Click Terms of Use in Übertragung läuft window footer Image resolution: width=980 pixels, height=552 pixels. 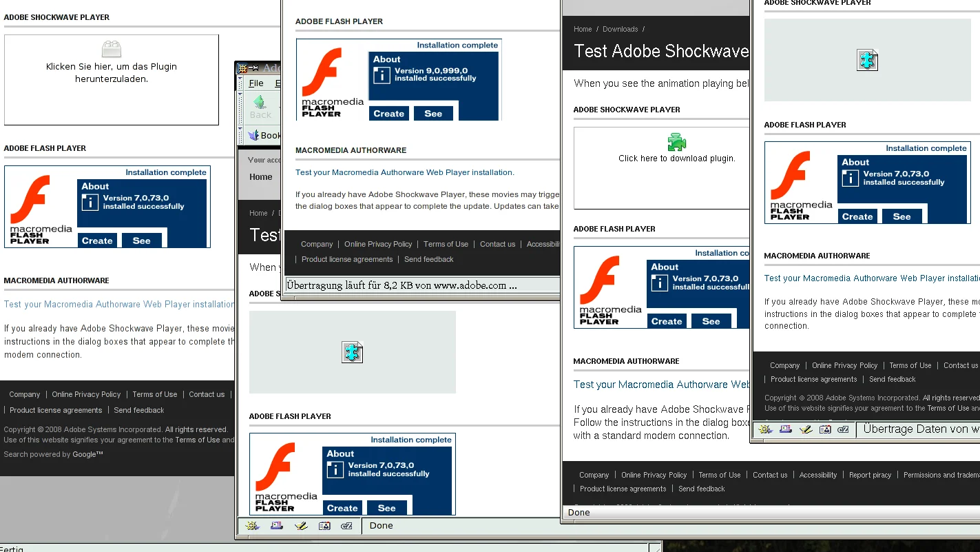point(446,244)
